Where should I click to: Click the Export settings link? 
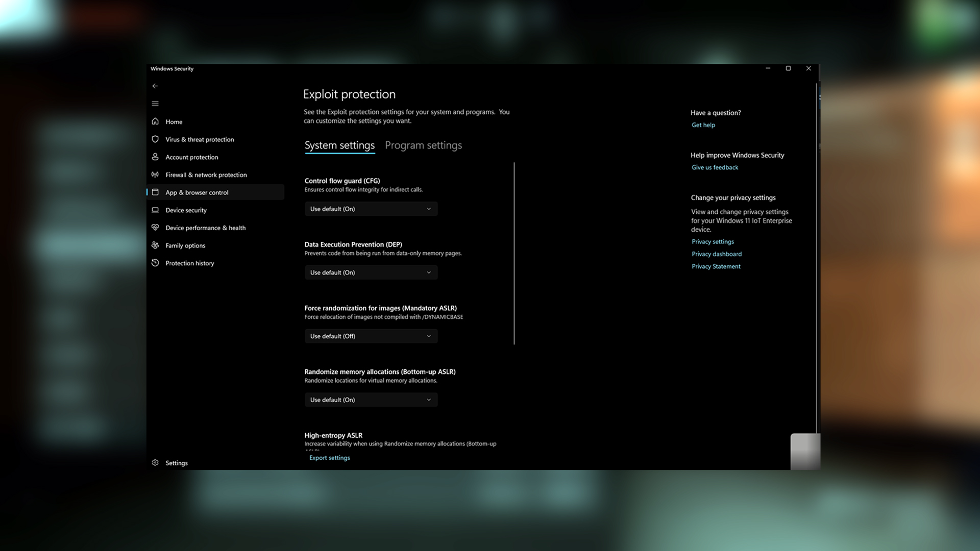point(329,458)
